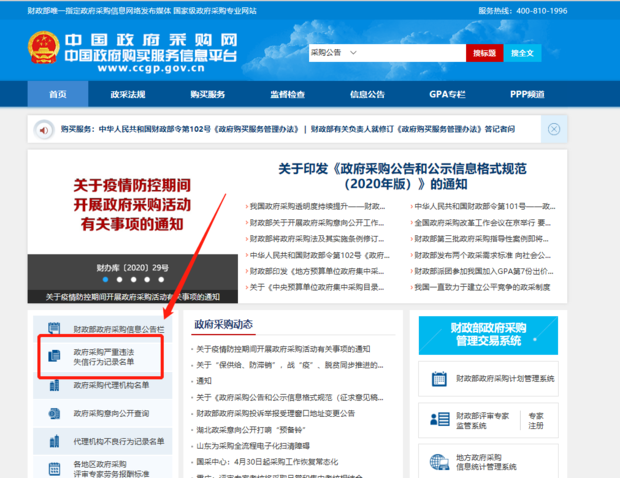The width and height of the screenshot is (620, 478).
Task: Select the fourth carousel dot
Action: coord(147,280)
